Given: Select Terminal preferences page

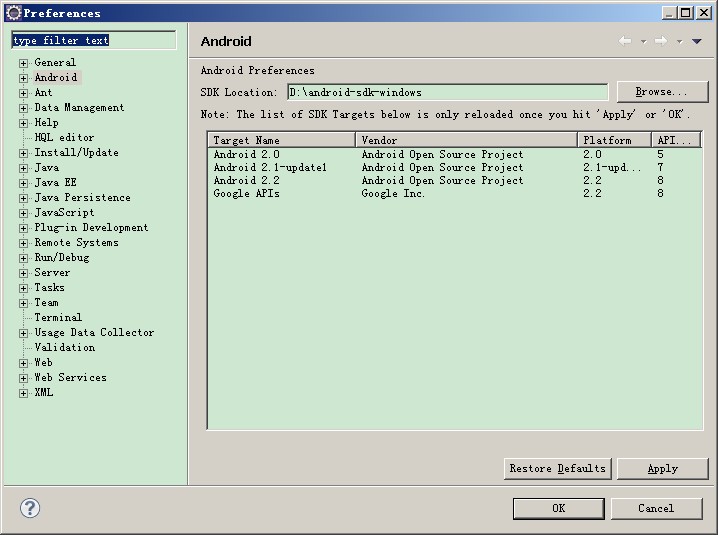Looking at the screenshot, I should pyautogui.click(x=58, y=317).
